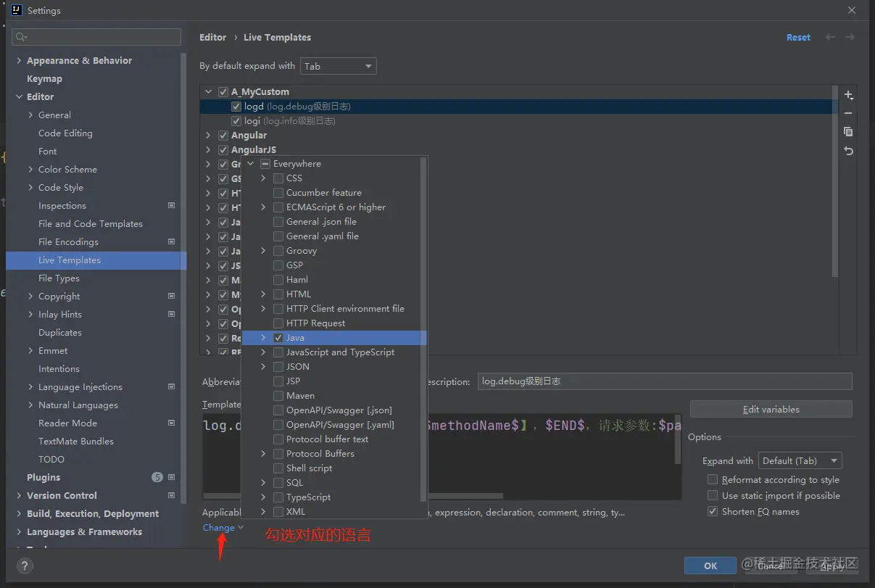The height and width of the screenshot is (588, 875).
Task: Click the Change link for applicable contexts
Action: [218, 528]
